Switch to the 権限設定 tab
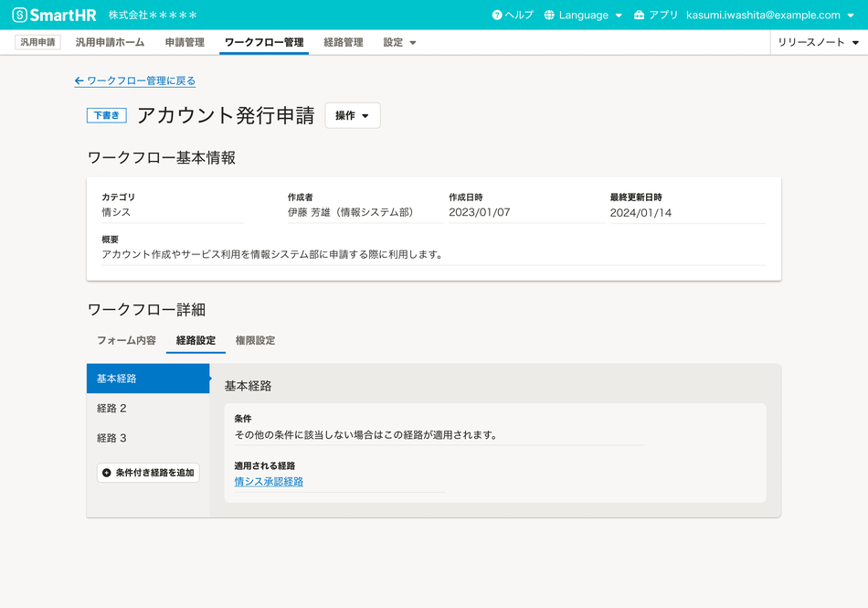This screenshot has width=868, height=608. (x=255, y=340)
